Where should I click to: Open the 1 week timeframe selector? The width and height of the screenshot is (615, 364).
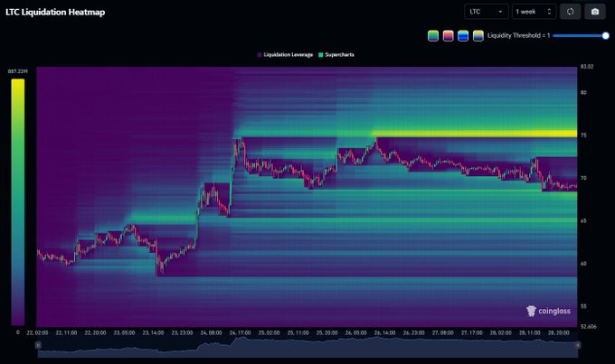tap(534, 12)
